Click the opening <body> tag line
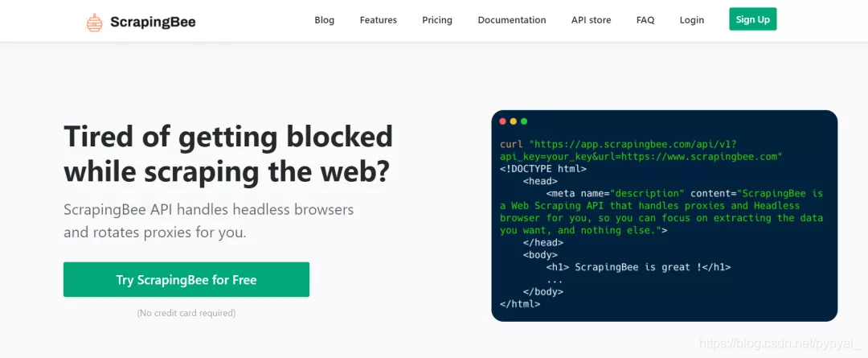 click(540, 255)
